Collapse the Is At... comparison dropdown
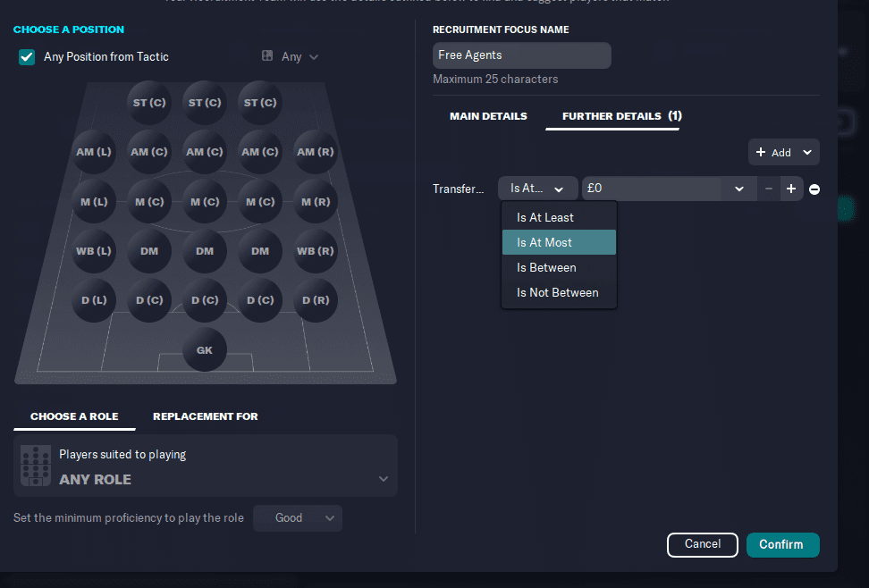This screenshot has height=588, width=869. pyautogui.click(x=537, y=189)
